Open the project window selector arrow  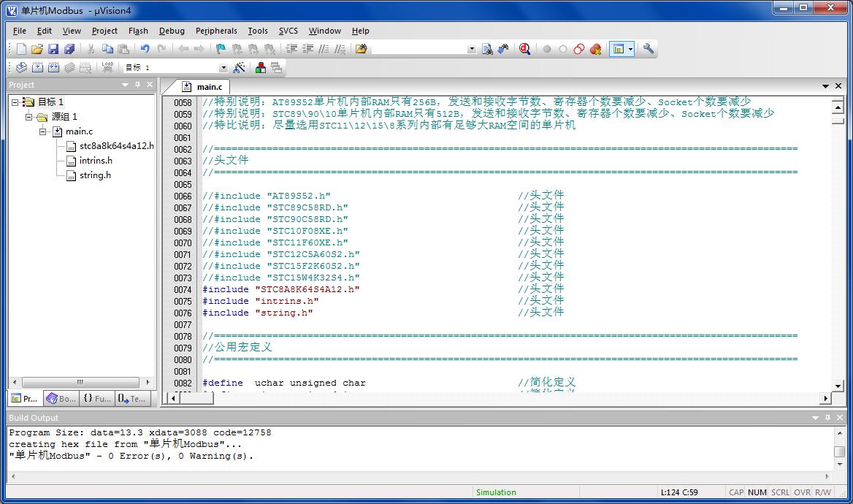click(x=630, y=49)
